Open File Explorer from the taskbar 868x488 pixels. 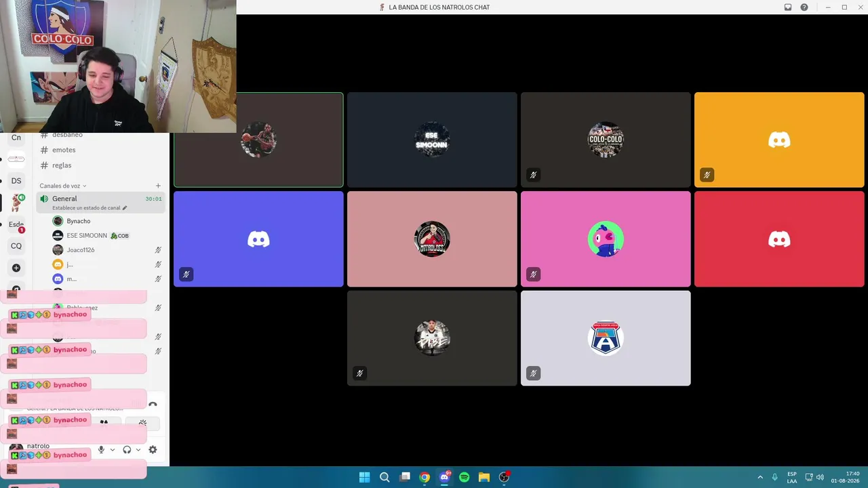pyautogui.click(x=484, y=477)
